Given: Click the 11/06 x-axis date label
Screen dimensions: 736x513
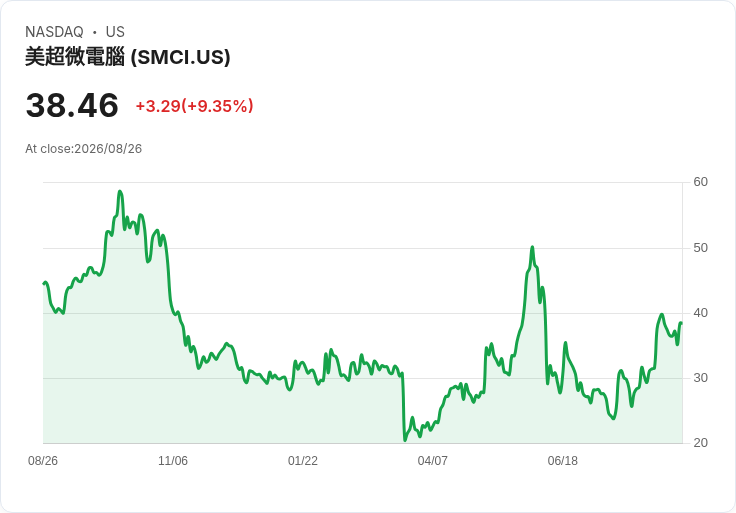Looking at the screenshot, I should pyautogui.click(x=173, y=461).
